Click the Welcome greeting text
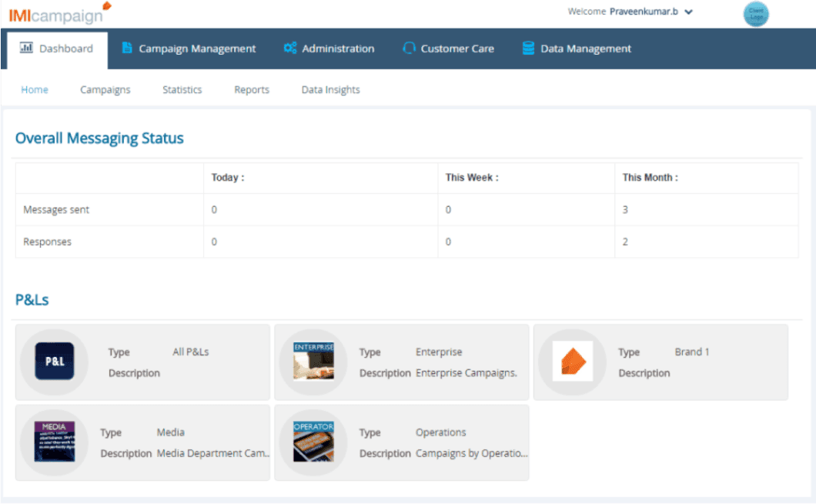Viewport: 816px width, 504px height. [587, 12]
